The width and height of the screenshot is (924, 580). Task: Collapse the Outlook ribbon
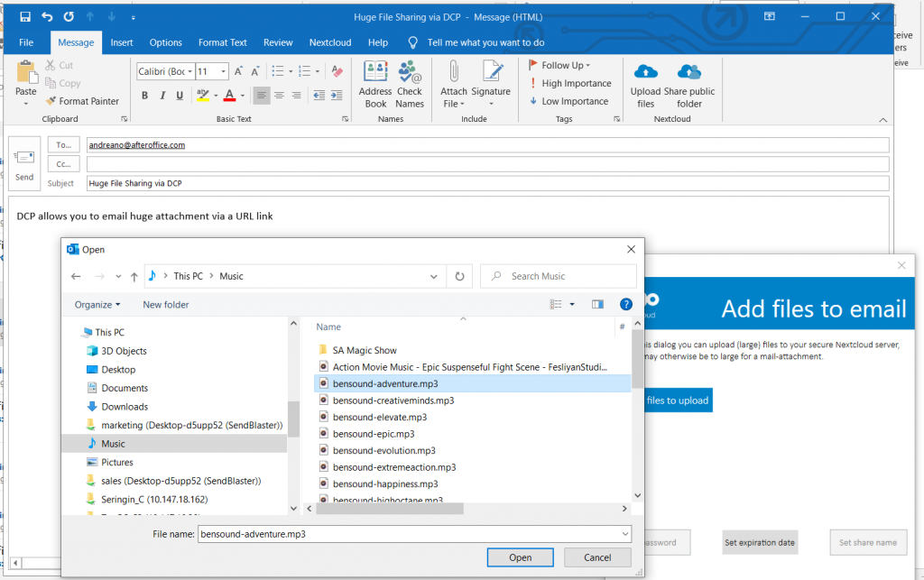pos(882,120)
